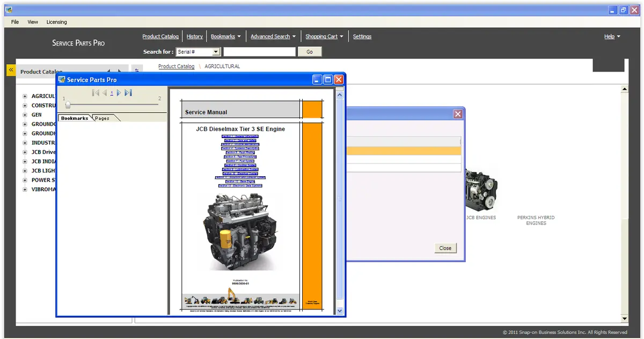Open Product Catalog from the top navigation
The height and width of the screenshot is (339, 644).
pyautogui.click(x=160, y=37)
